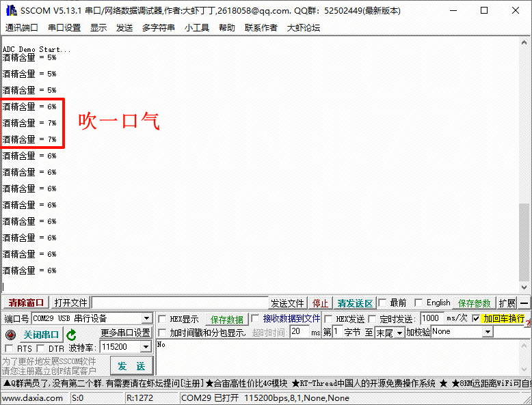Open the 发送 menu

[124, 27]
